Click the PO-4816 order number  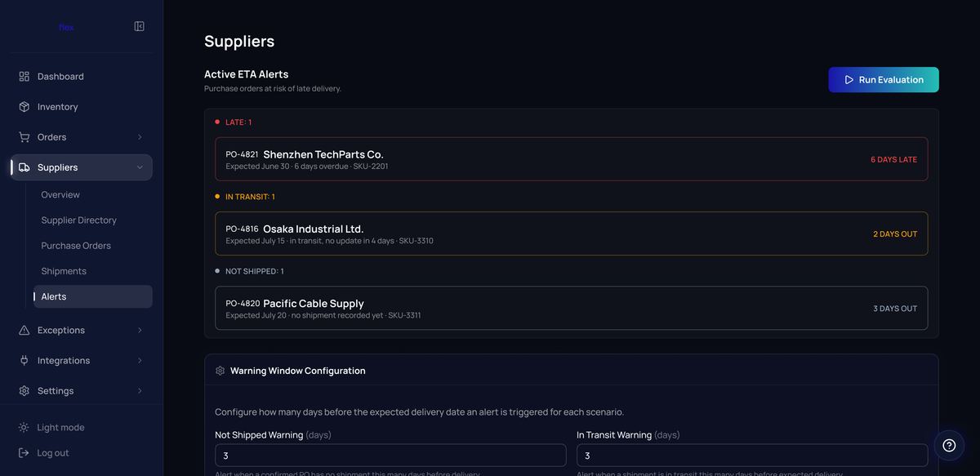(242, 229)
